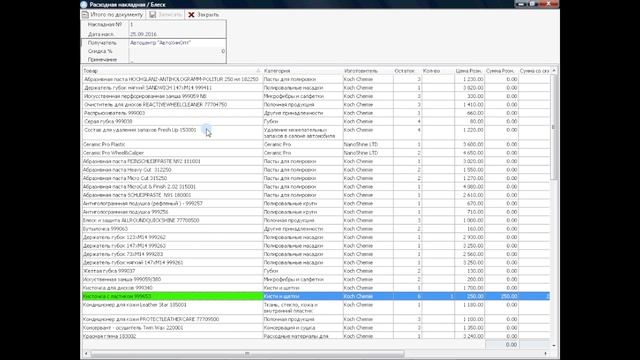Click price '4 650.00' cell
The image size is (640, 360).
click(469, 153)
